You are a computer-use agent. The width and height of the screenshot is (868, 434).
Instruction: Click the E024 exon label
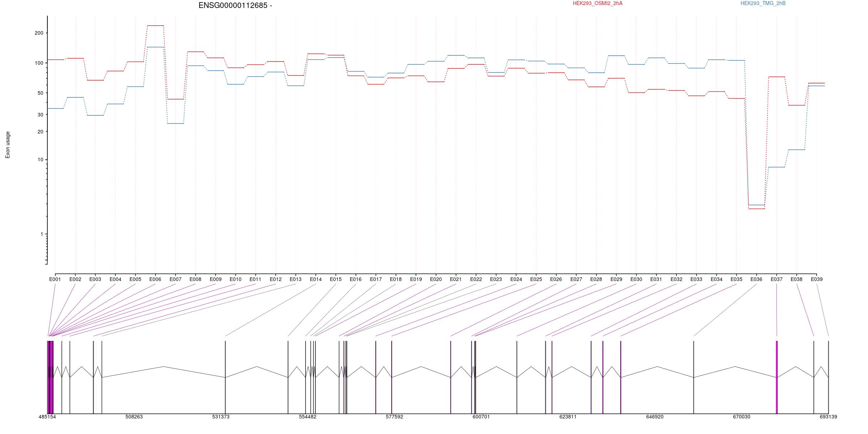click(x=516, y=279)
